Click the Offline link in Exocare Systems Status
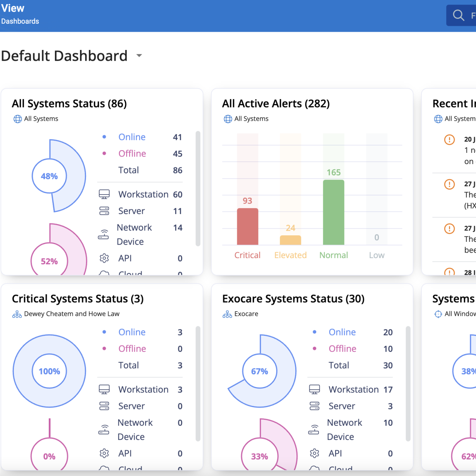Viewport: 476px width, 476px height. click(x=342, y=349)
